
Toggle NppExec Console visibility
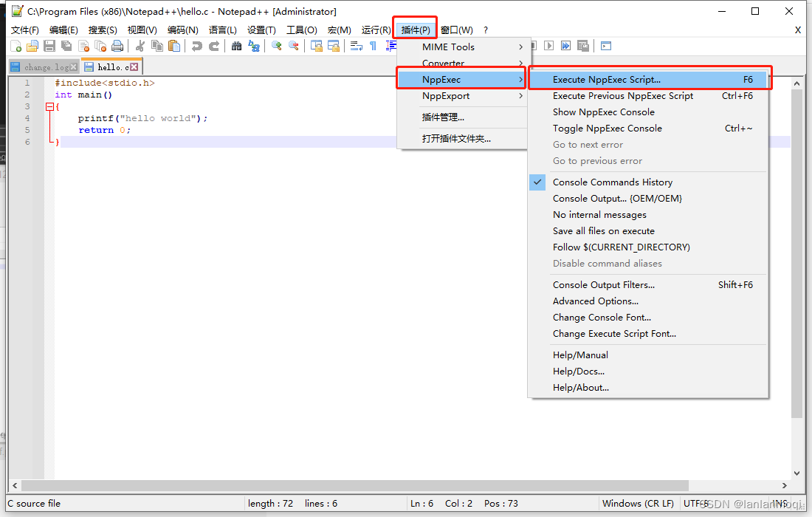(607, 128)
